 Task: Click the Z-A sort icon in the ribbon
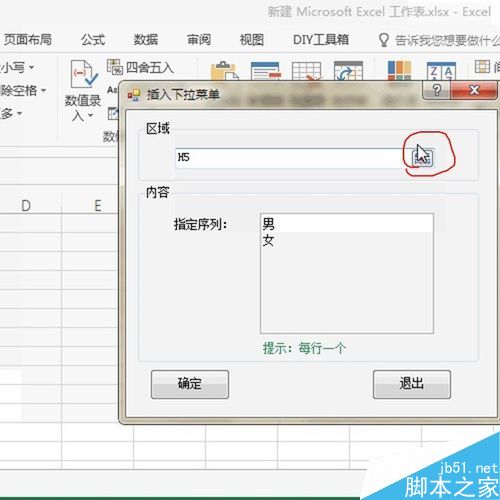[x=441, y=71]
